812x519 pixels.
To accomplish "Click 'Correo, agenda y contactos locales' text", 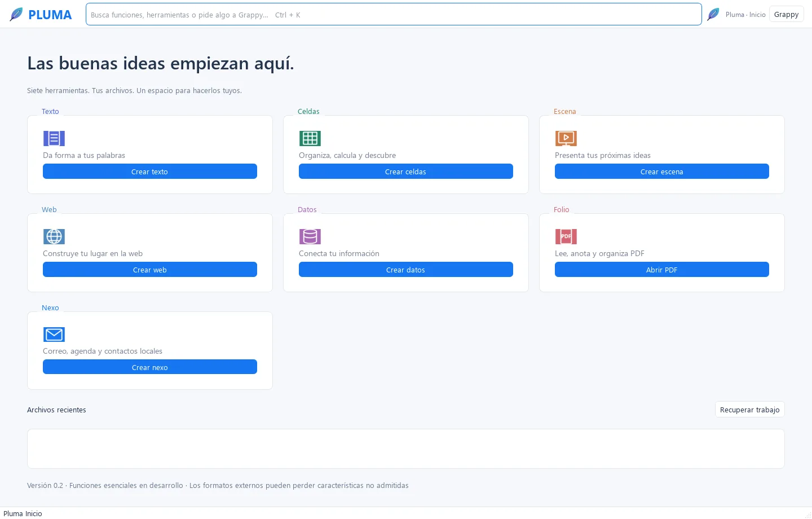I will point(103,351).
